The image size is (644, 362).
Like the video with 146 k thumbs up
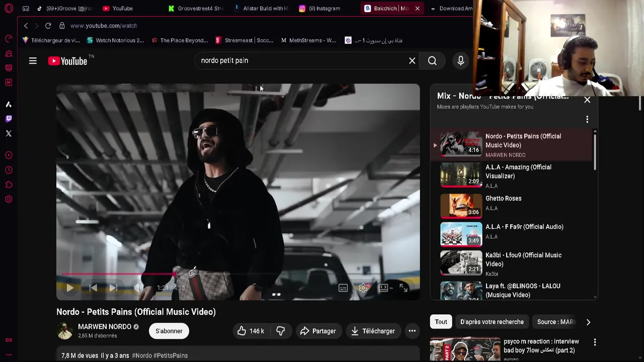point(251,331)
